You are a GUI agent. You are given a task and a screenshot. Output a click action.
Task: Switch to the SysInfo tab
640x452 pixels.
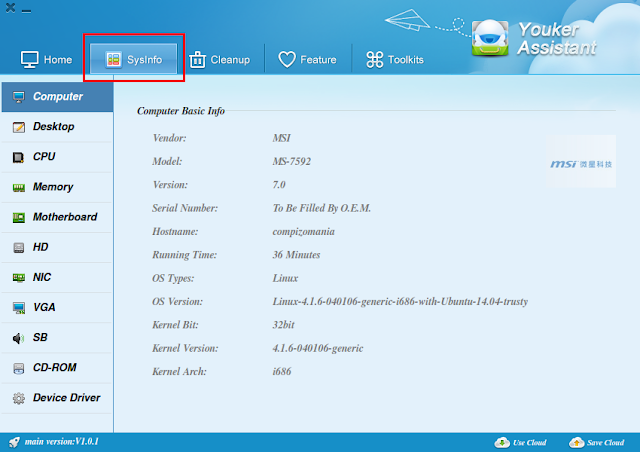click(133, 59)
